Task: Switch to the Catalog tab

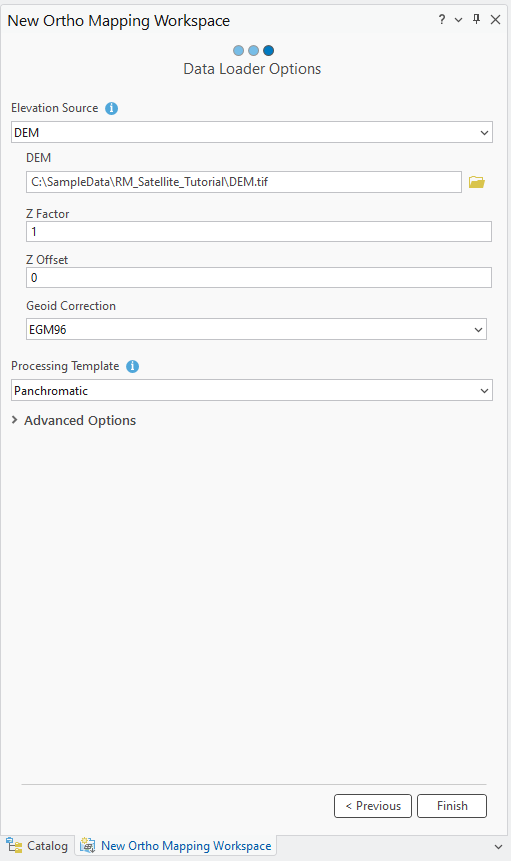Action: pos(37,846)
